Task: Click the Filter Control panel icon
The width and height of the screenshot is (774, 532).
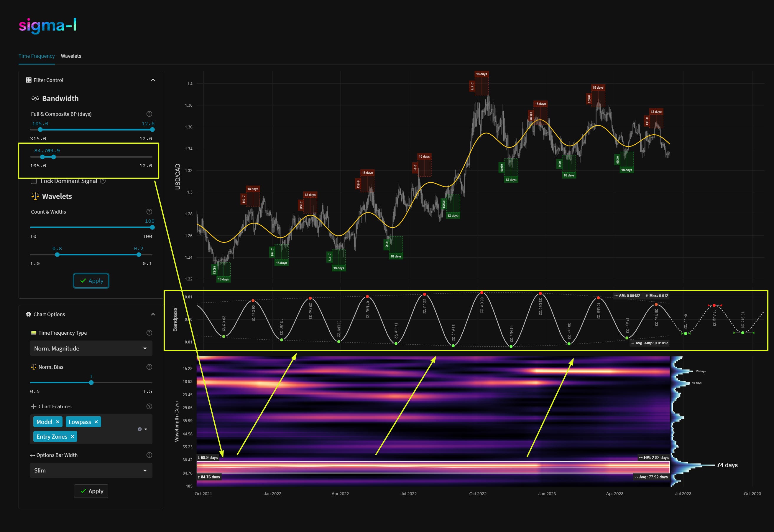Action: (x=28, y=80)
